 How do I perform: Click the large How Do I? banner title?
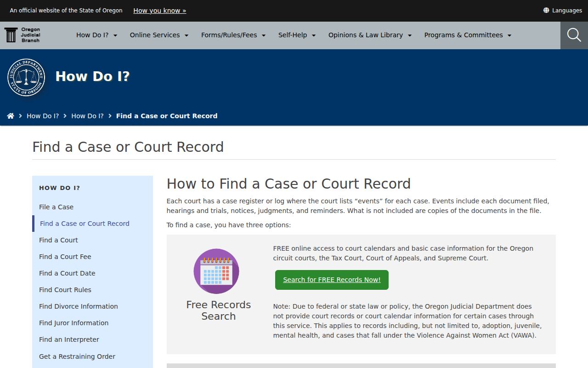tap(92, 76)
